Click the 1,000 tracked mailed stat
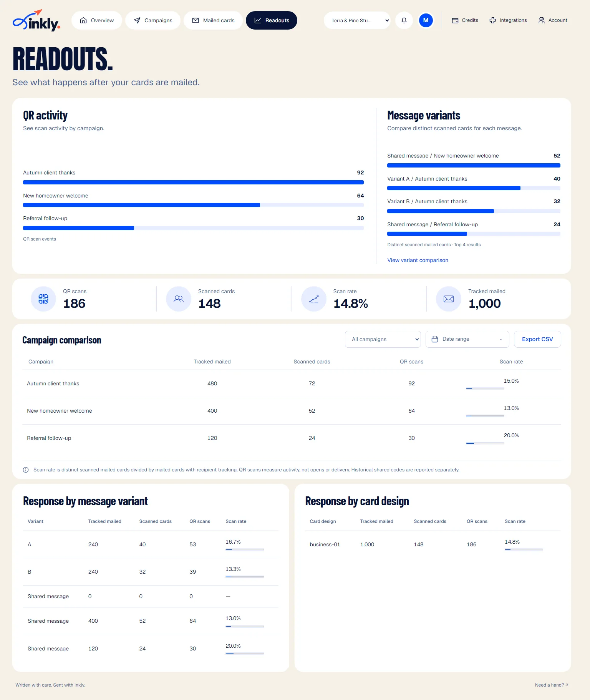The height and width of the screenshot is (700, 590). click(484, 304)
